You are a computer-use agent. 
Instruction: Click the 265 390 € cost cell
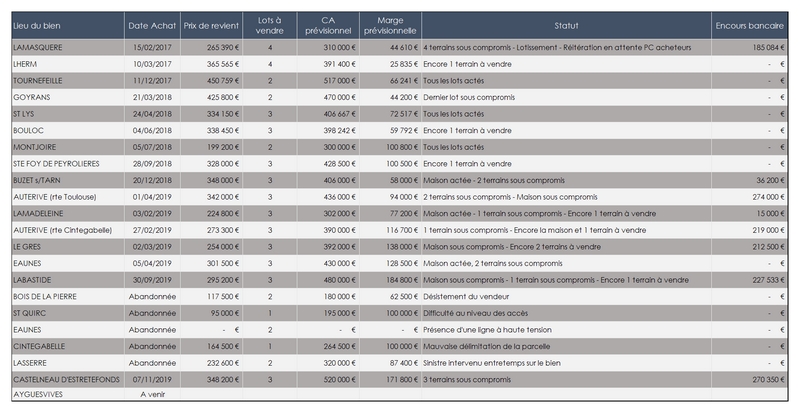[211, 47]
